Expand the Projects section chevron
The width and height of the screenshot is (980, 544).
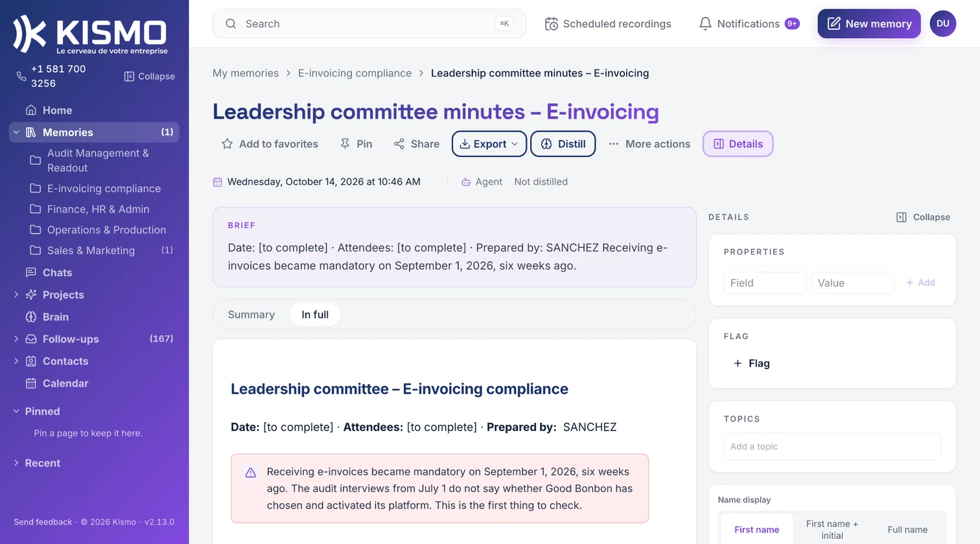(16, 295)
